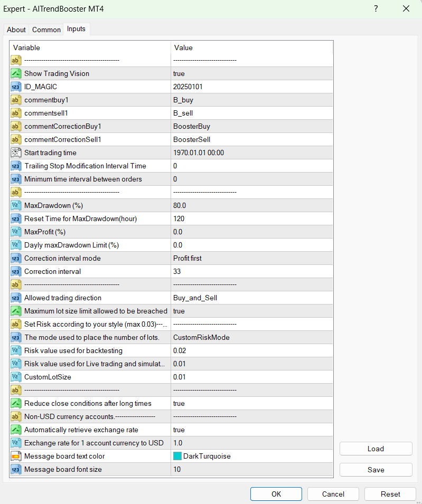Edit the ID_MAGIC value 20250101
422x504 pixels.
click(252, 87)
